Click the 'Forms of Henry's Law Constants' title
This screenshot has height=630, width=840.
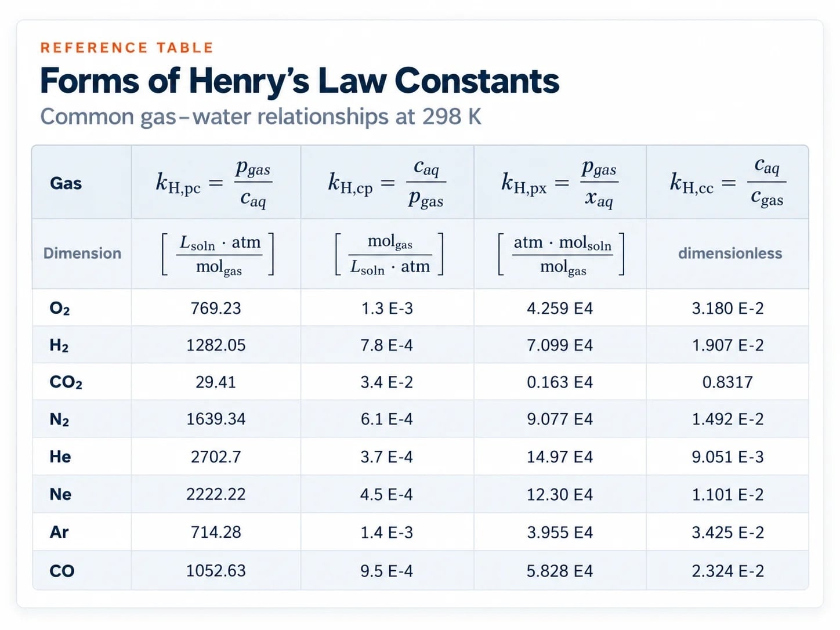299,81
